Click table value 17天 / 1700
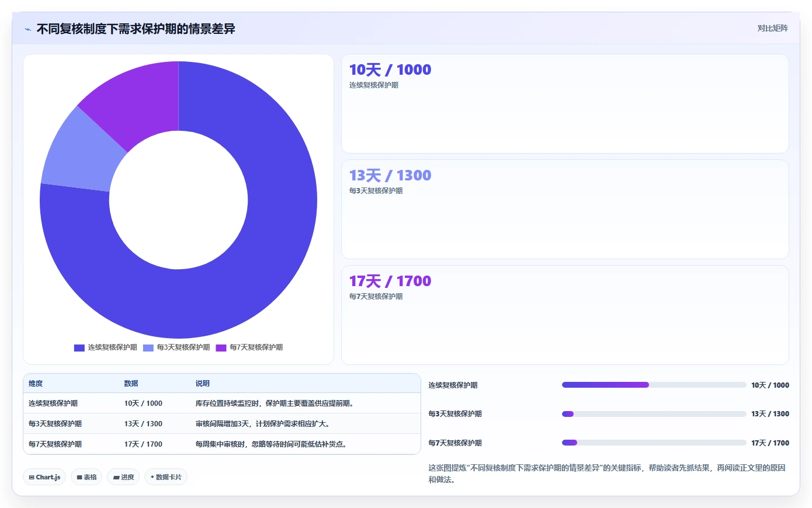The width and height of the screenshot is (812, 508). click(143, 444)
